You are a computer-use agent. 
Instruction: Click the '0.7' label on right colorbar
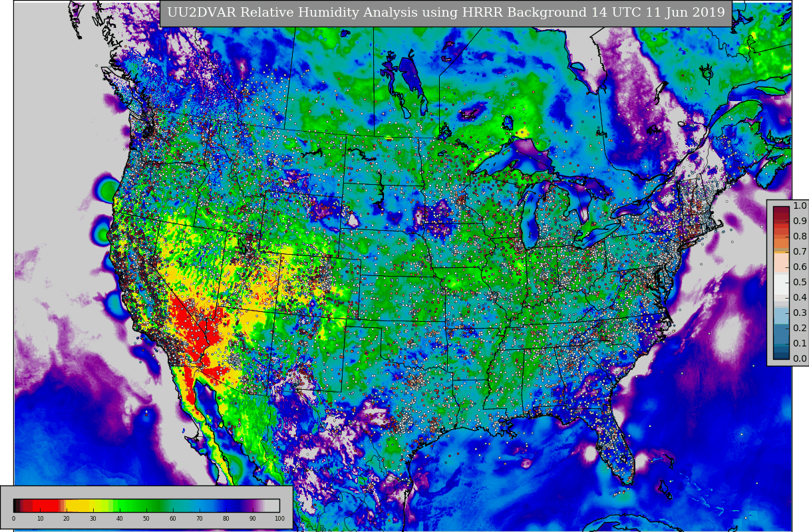(x=800, y=252)
